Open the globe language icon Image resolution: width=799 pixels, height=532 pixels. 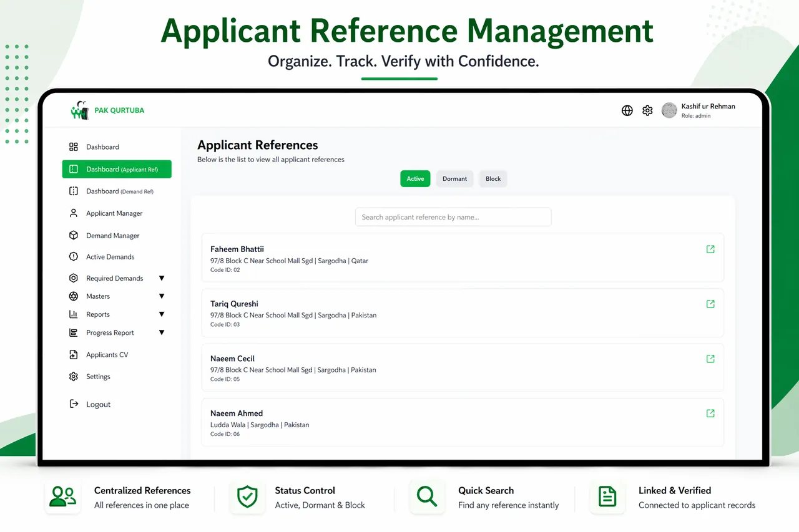pos(627,110)
